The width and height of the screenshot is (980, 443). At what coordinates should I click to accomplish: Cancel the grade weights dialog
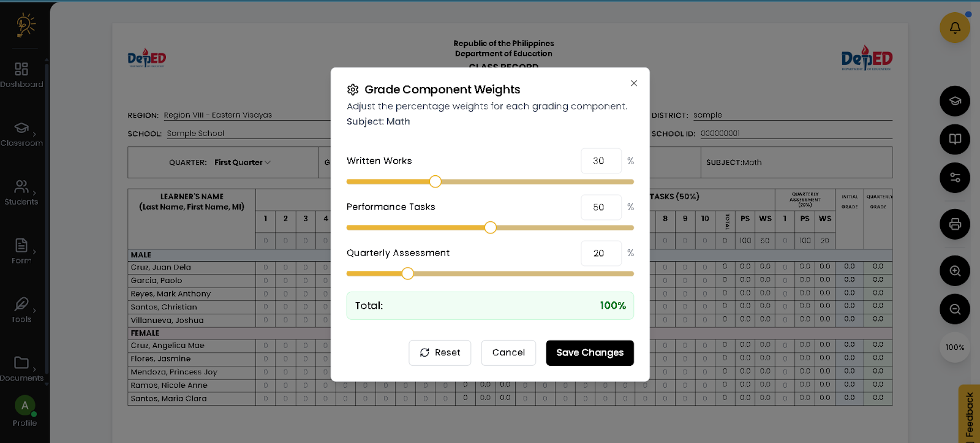[x=508, y=353]
